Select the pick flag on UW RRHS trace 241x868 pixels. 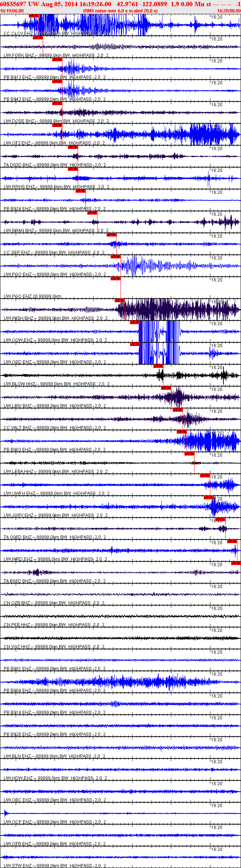[x=73, y=169]
